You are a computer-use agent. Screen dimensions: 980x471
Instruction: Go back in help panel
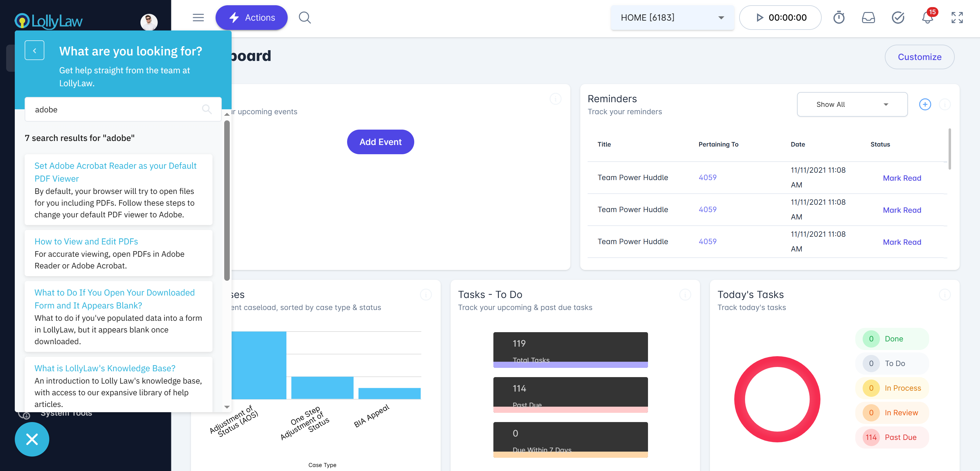coord(34,50)
